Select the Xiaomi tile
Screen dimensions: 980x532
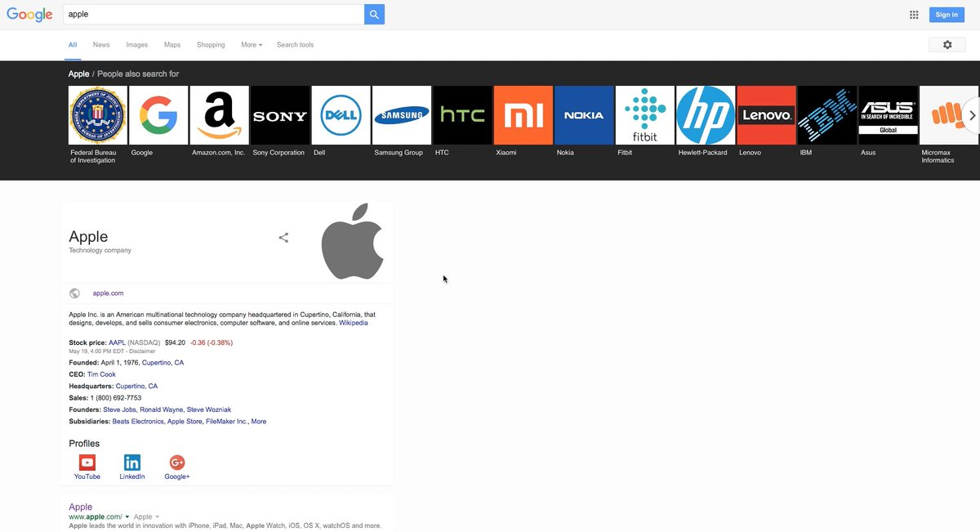523,115
